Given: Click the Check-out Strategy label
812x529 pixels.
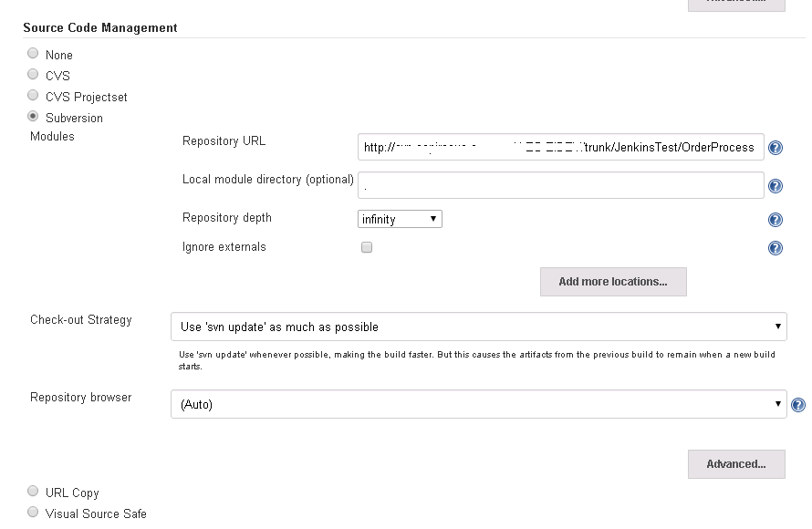Looking at the screenshot, I should click(81, 320).
